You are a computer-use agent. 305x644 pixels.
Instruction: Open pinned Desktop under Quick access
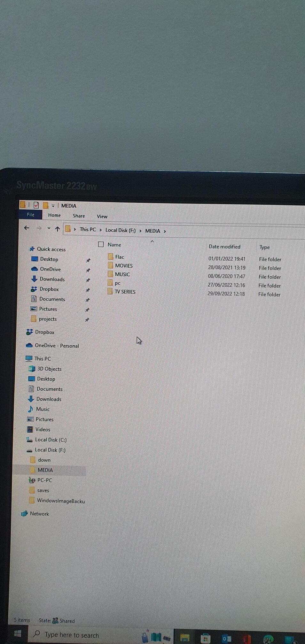click(49, 259)
